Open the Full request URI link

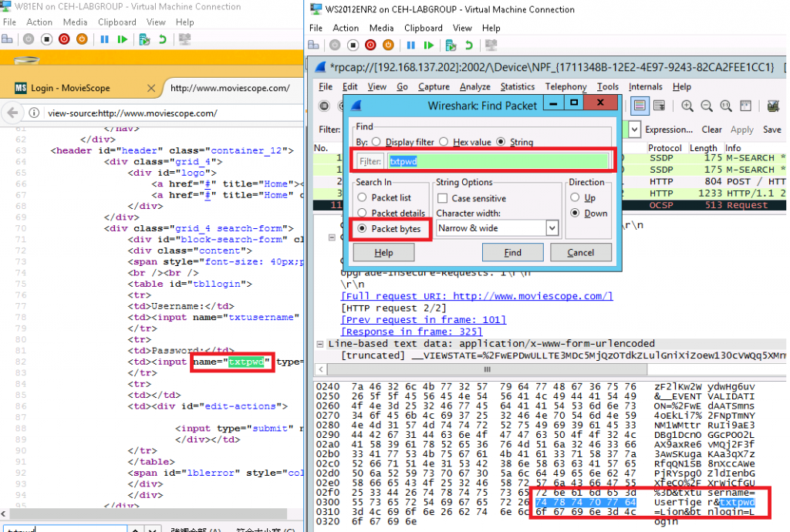(x=477, y=296)
